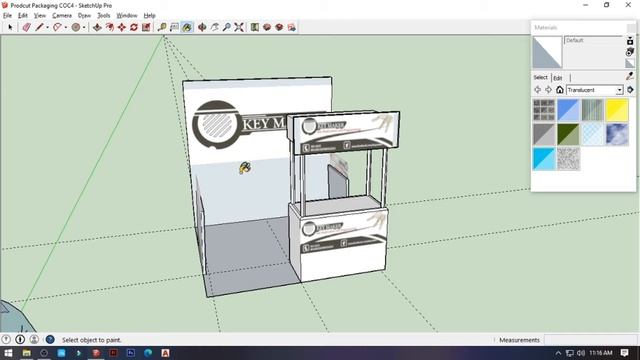Choose the Arc tool
640x360 pixels.
click(x=57, y=27)
